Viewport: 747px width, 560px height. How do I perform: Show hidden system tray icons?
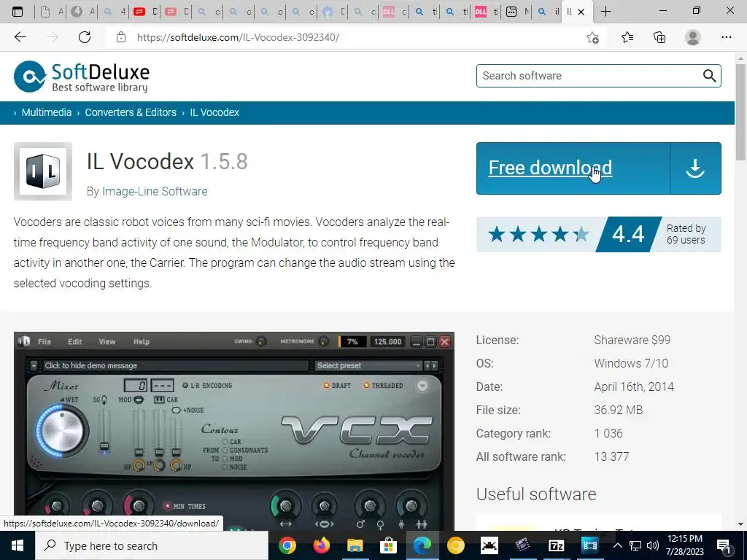pos(617,545)
